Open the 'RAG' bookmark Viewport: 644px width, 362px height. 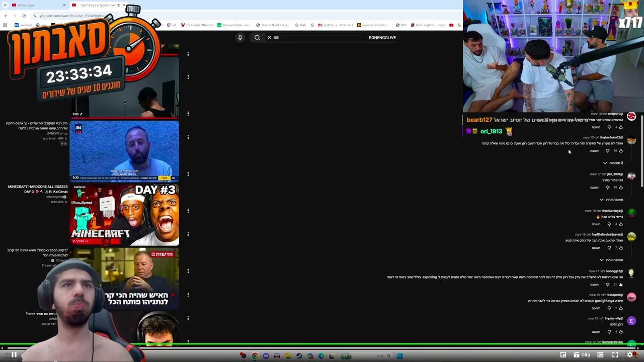[x=300, y=25]
